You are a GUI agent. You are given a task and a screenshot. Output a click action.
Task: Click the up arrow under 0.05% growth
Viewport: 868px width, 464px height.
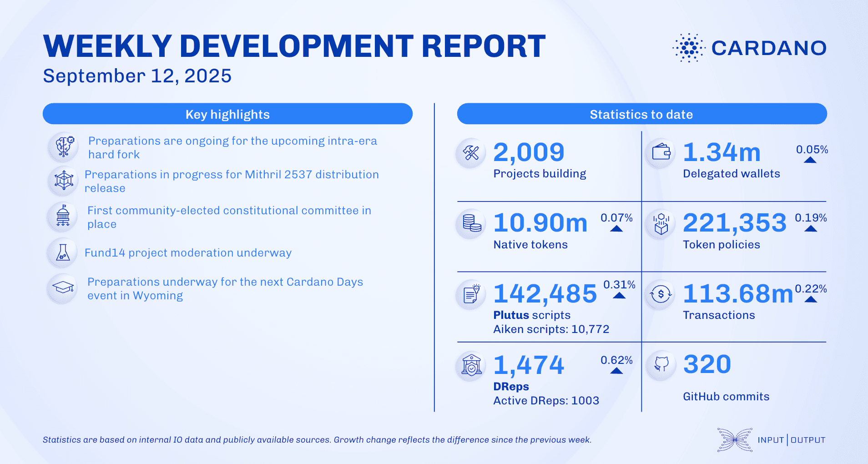point(810,160)
